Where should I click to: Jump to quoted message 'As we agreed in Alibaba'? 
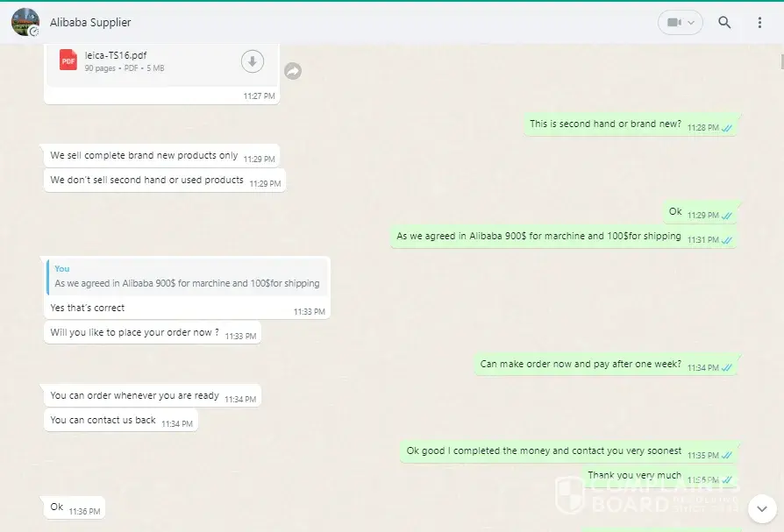coord(187,277)
